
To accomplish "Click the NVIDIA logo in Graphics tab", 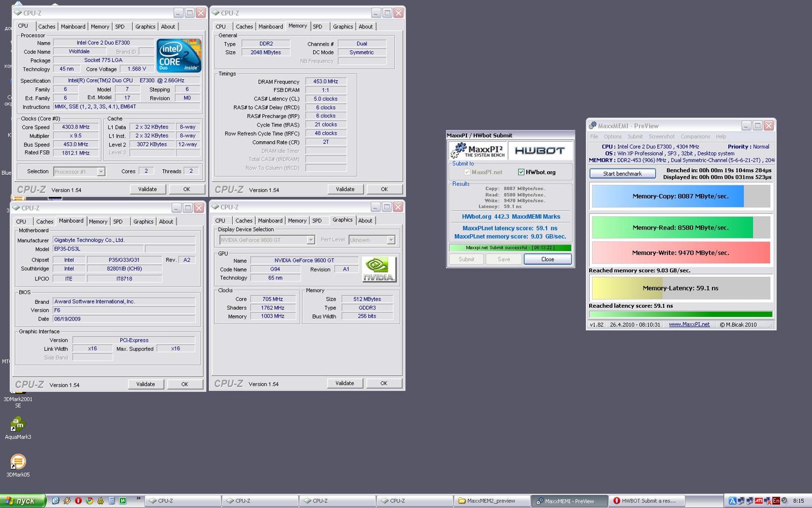I will tap(379, 270).
